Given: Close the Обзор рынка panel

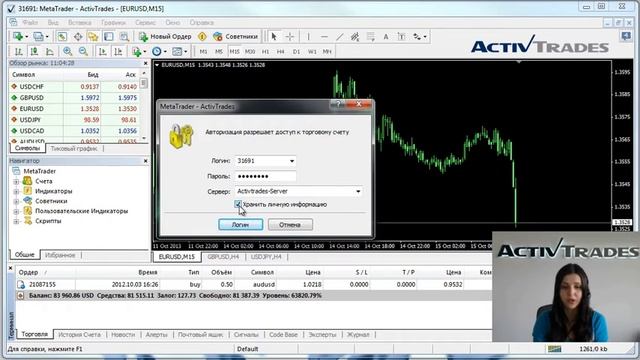Looking at the screenshot, I should [x=146, y=63].
